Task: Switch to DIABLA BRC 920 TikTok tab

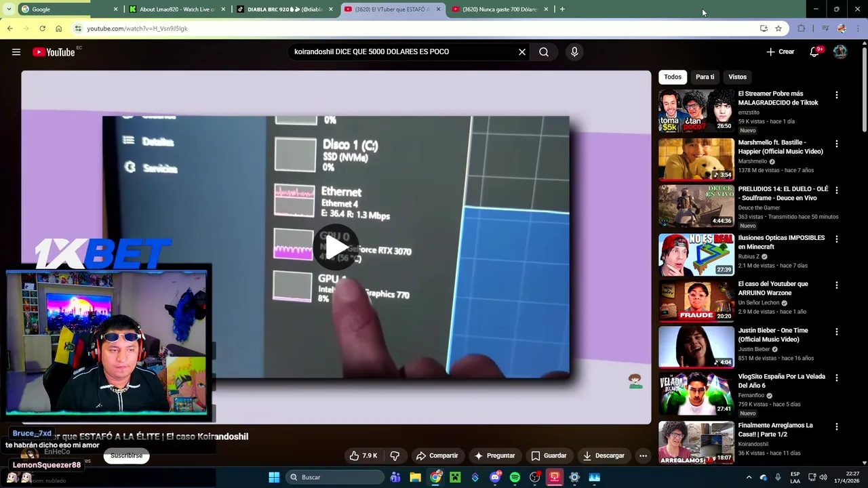Action: point(285,9)
